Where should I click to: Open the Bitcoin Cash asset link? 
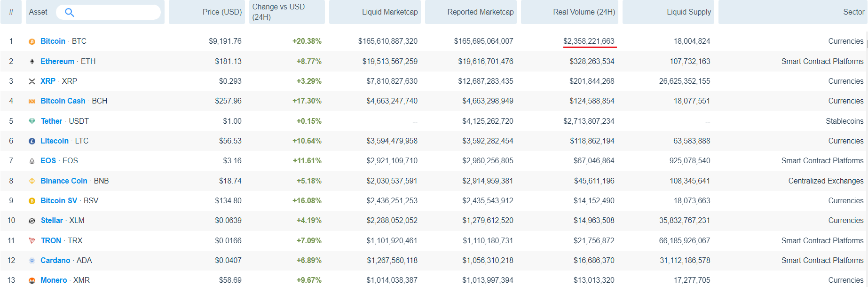coord(63,101)
